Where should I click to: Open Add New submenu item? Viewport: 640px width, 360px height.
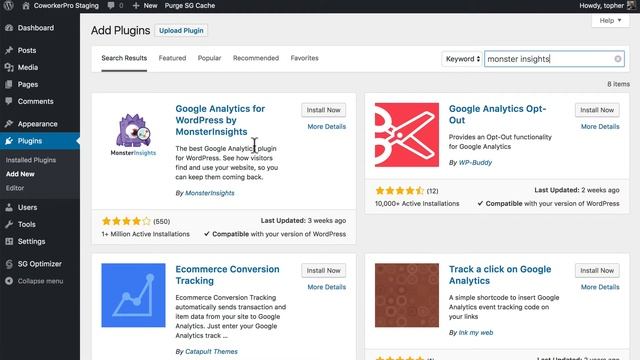pos(20,174)
